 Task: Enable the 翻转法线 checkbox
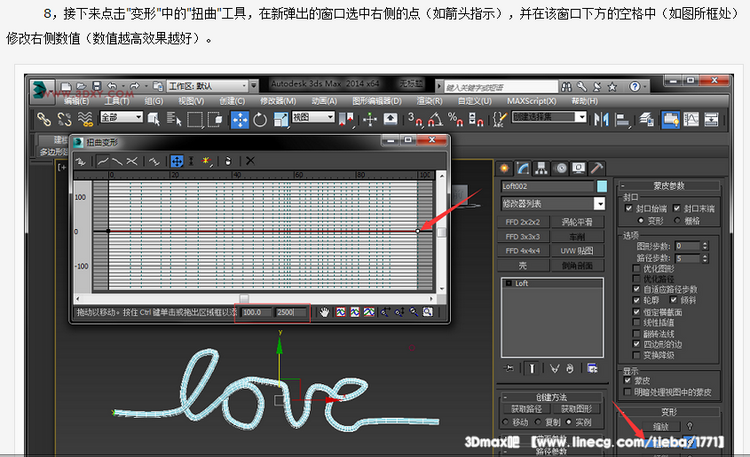(636, 334)
